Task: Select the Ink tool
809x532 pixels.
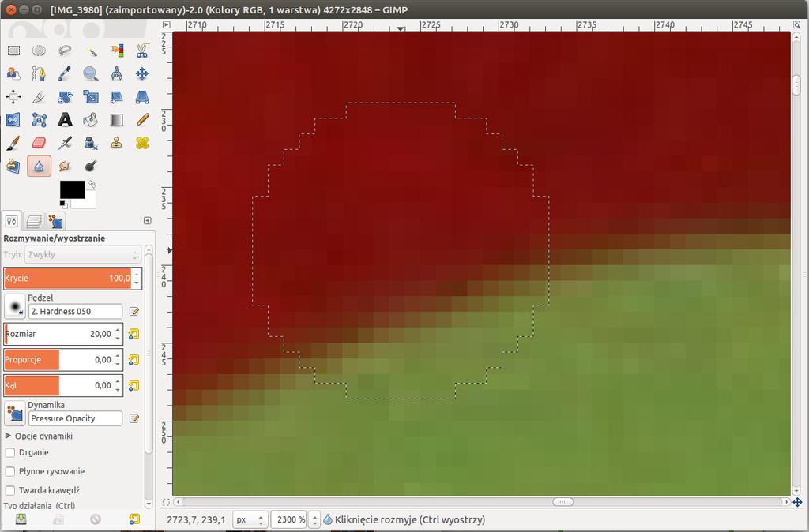Action: tap(91, 143)
